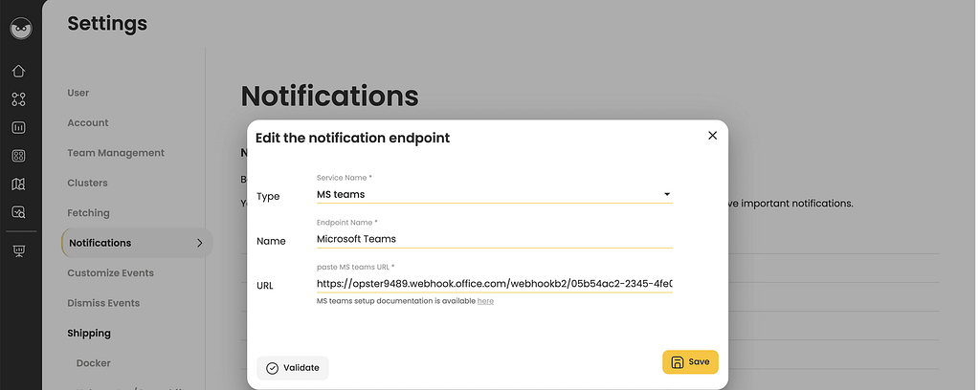Open MS teams setup documentation here link
Image resolution: width=980 pixels, height=390 pixels.
485,301
